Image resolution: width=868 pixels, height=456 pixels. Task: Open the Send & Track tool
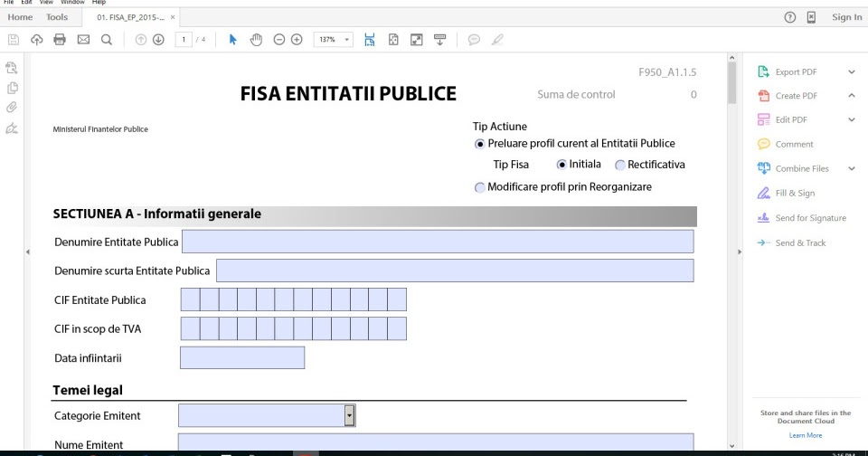click(800, 242)
